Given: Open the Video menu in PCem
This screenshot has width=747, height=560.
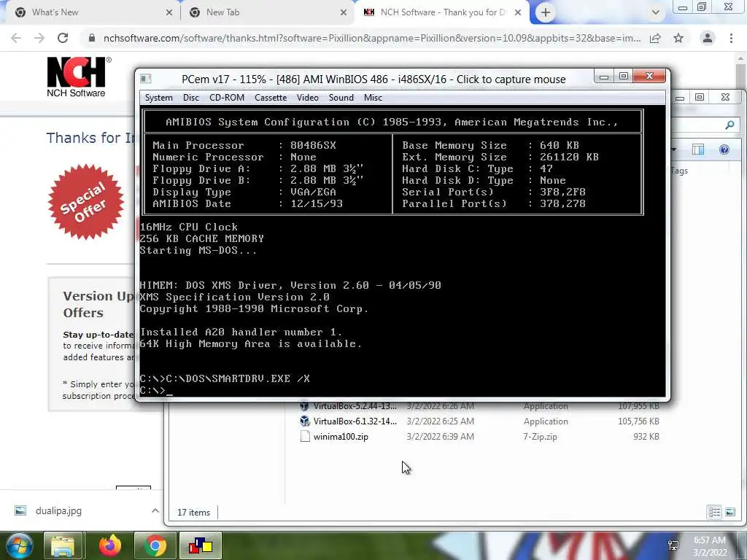Looking at the screenshot, I should pos(308,98).
